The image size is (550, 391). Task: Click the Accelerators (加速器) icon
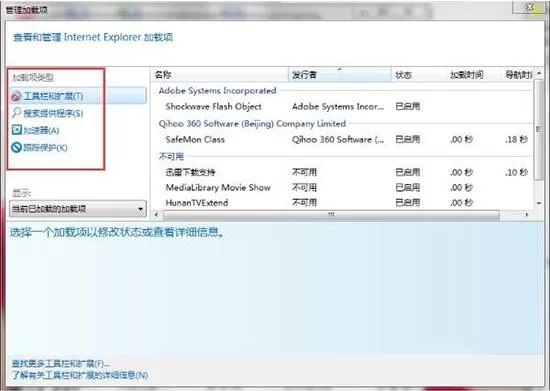pyautogui.click(x=16, y=130)
